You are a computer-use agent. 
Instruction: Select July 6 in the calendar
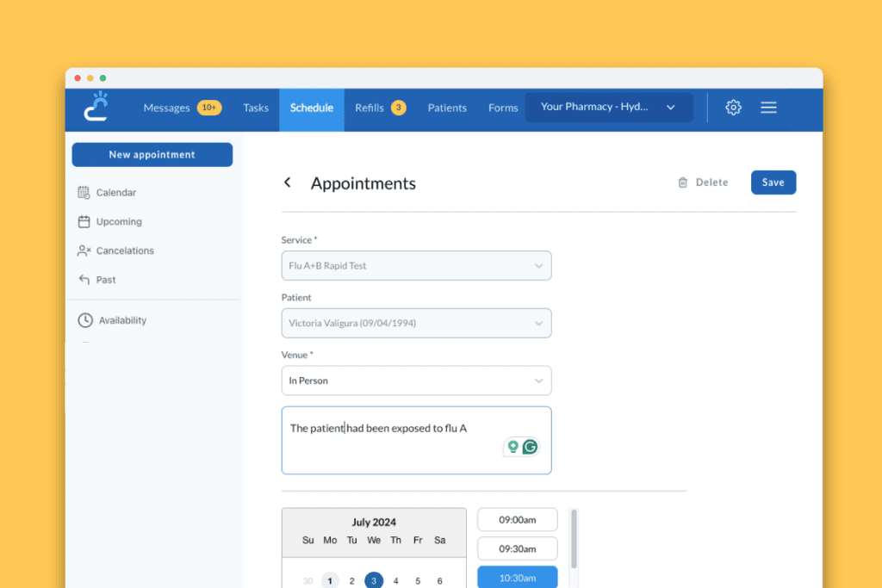coord(439,581)
